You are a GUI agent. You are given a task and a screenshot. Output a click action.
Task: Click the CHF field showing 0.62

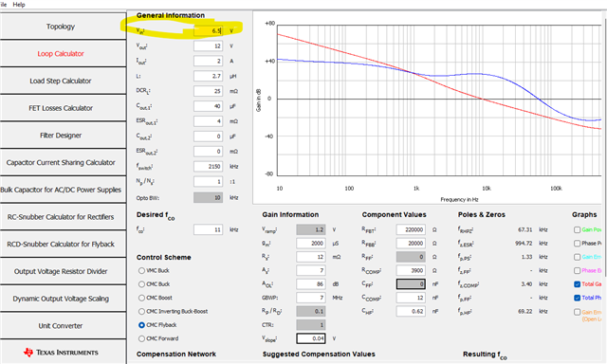[x=411, y=312]
